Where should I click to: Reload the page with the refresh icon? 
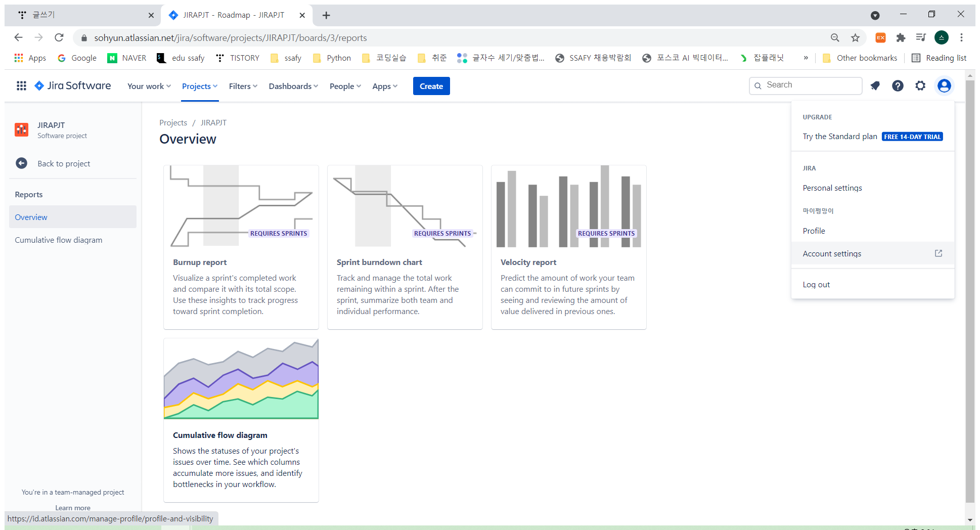tap(59, 37)
